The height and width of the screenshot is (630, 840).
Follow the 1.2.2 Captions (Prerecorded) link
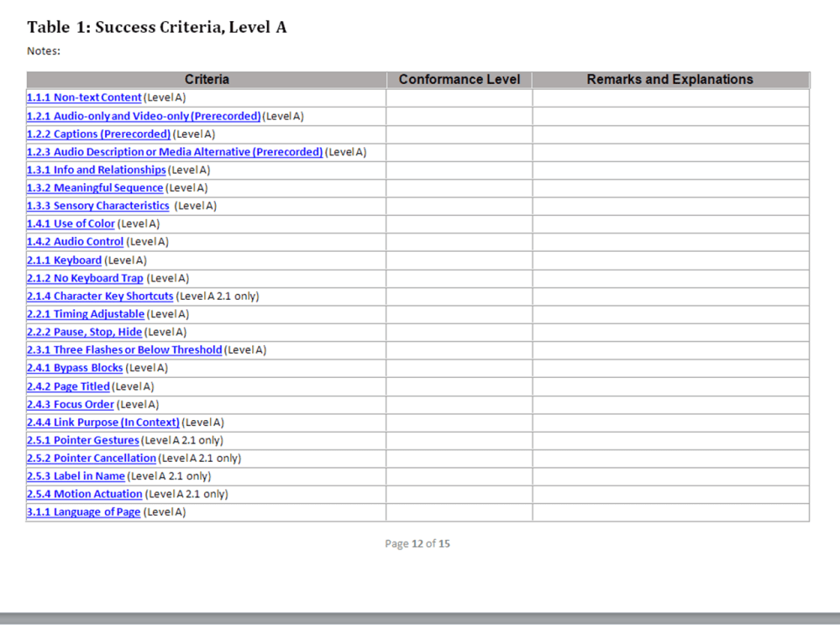click(98, 134)
